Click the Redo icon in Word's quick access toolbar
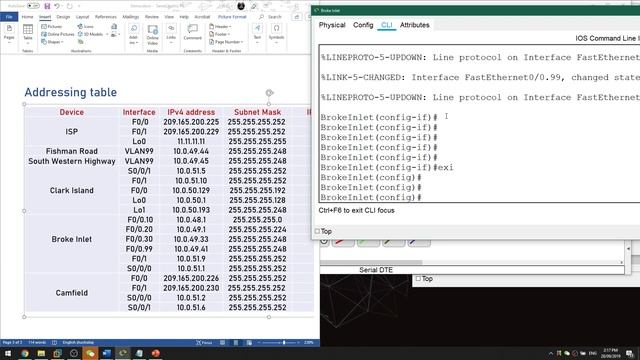The width and height of the screenshot is (640, 360). coord(69,6)
